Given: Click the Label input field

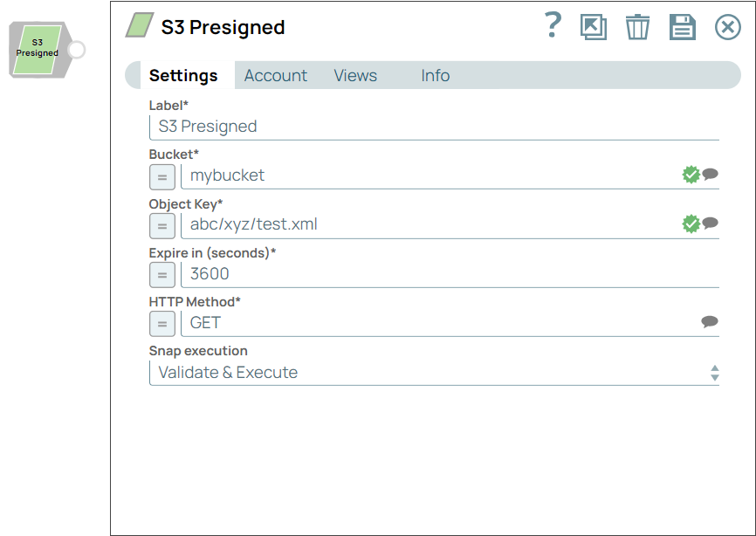Looking at the screenshot, I should [x=434, y=127].
